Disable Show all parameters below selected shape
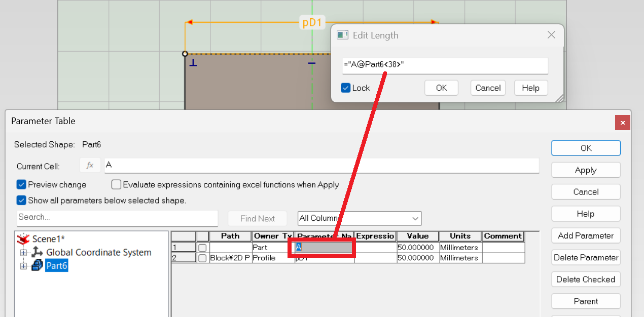Screen dimensions: 644x317 coord(21,201)
